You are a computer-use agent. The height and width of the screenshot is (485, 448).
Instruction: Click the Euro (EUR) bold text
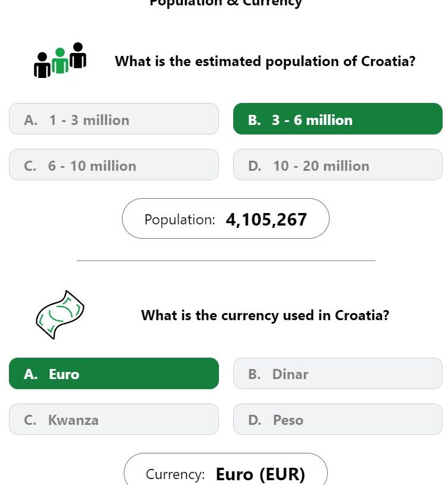point(261,474)
